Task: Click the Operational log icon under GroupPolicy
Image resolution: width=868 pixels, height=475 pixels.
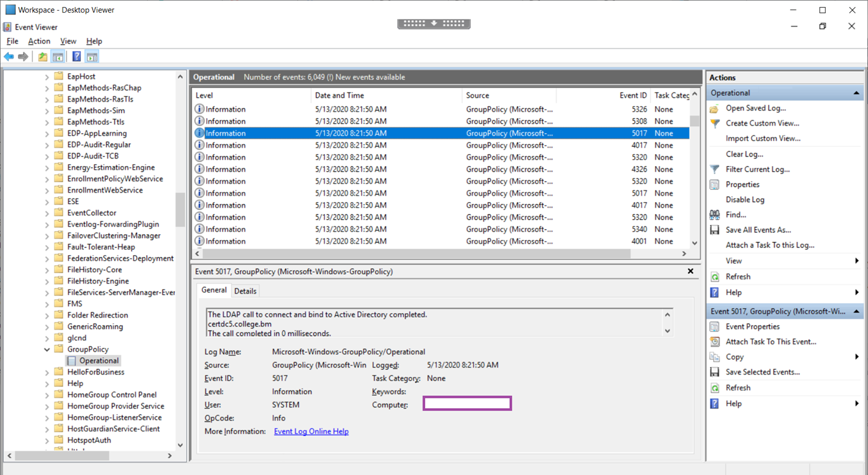Action: click(x=71, y=361)
